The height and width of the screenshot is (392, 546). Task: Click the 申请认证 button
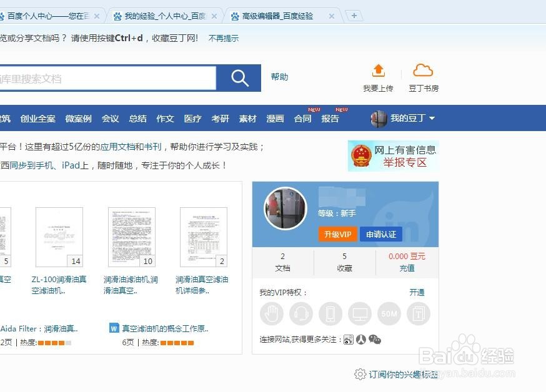point(381,234)
